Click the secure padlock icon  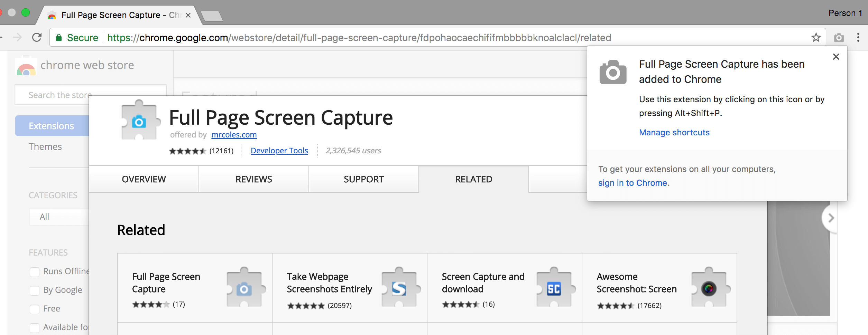(x=59, y=38)
